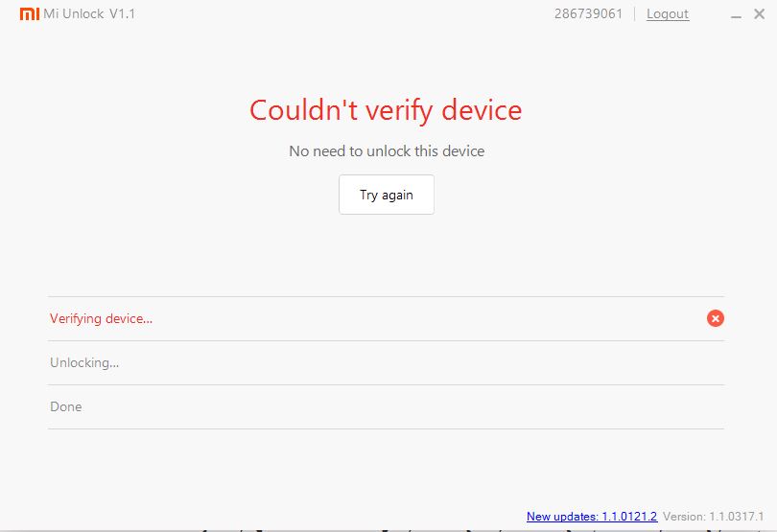The image size is (777, 532).
Task: Click the red error X icon
Action: point(715,318)
